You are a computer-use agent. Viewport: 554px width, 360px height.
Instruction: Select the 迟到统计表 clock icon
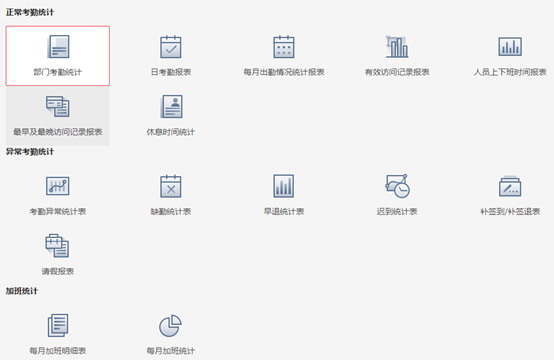397,186
